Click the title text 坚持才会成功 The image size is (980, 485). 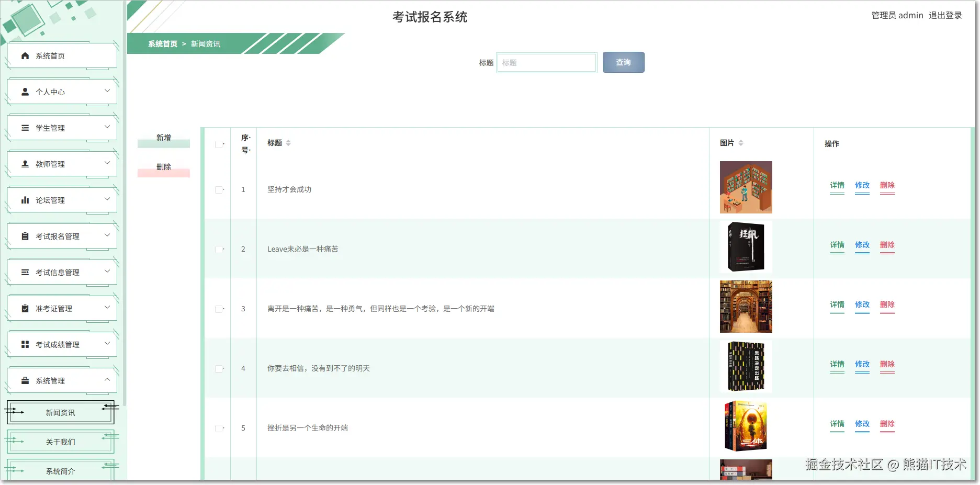pyautogui.click(x=289, y=189)
